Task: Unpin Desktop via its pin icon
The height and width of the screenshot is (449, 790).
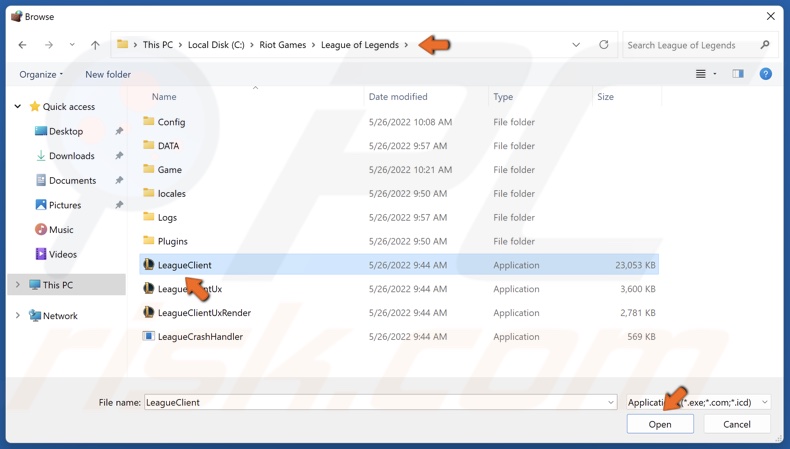Action: (x=119, y=131)
